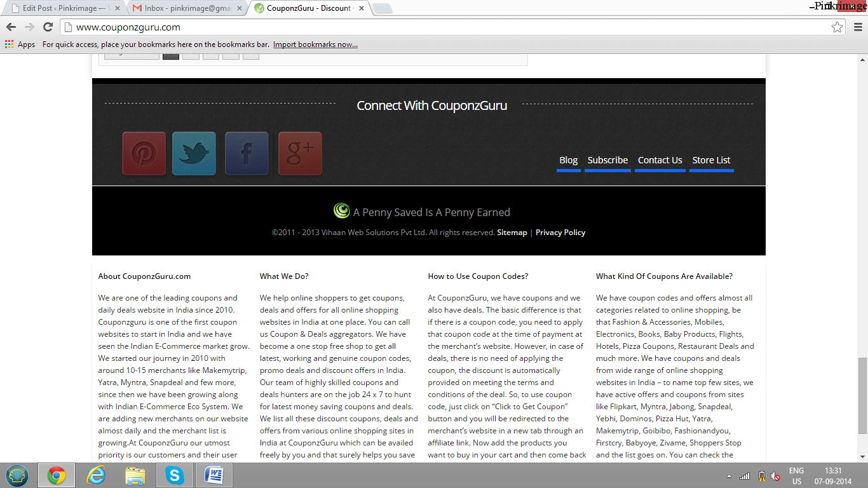Click the scrollbar up arrow
This screenshot has width=868, height=488.
tap(862, 59)
